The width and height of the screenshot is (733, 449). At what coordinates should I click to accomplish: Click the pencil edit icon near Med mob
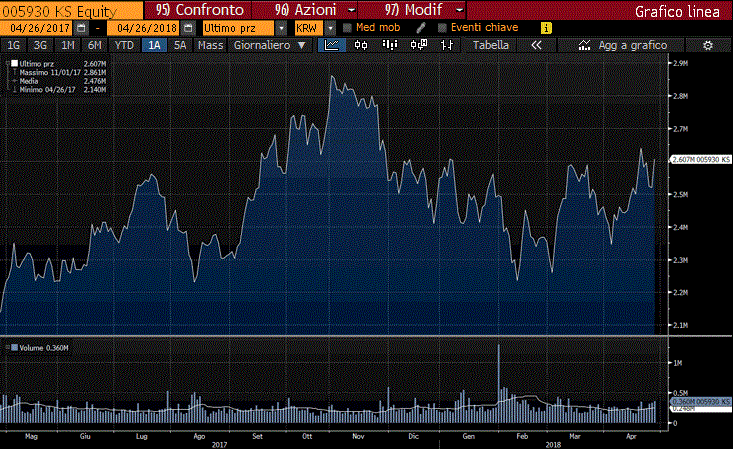click(421, 28)
